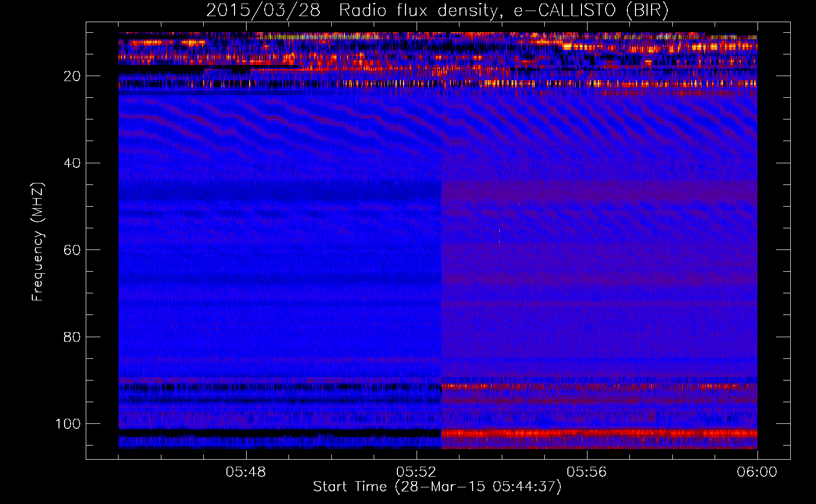
Task: Click the "Start Time (28-Mar-15 05:44:37)" axis label
Action: click(437, 487)
